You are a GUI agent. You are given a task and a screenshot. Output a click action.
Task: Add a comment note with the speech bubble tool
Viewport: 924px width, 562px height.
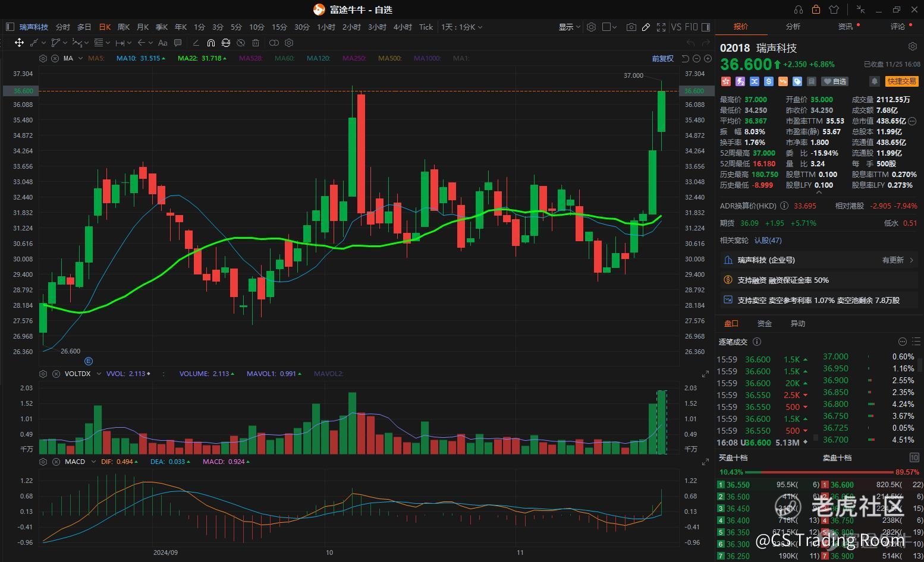(x=178, y=43)
